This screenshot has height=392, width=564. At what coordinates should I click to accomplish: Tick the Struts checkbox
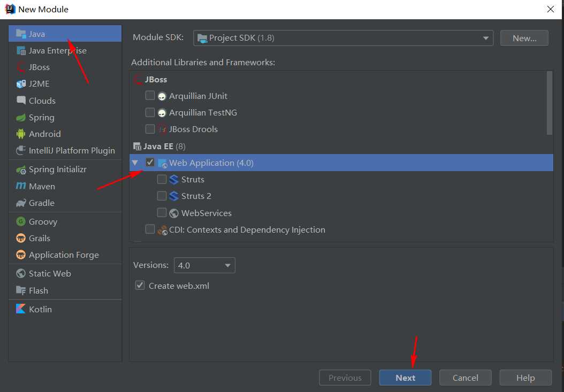point(162,179)
